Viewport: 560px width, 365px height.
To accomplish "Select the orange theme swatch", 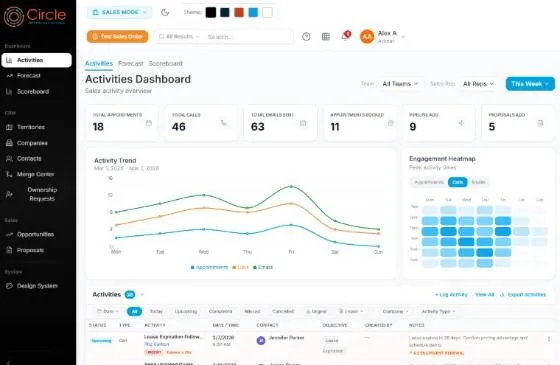I will [239, 12].
